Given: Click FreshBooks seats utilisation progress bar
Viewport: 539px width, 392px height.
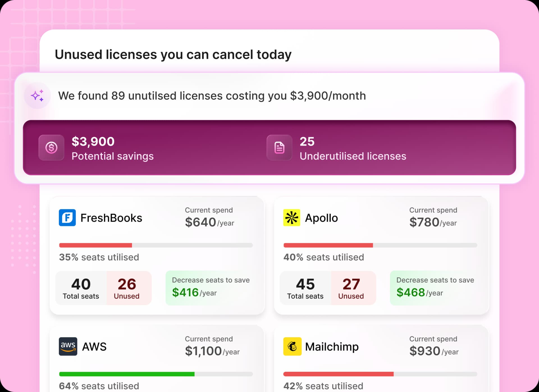Looking at the screenshot, I should (x=156, y=245).
